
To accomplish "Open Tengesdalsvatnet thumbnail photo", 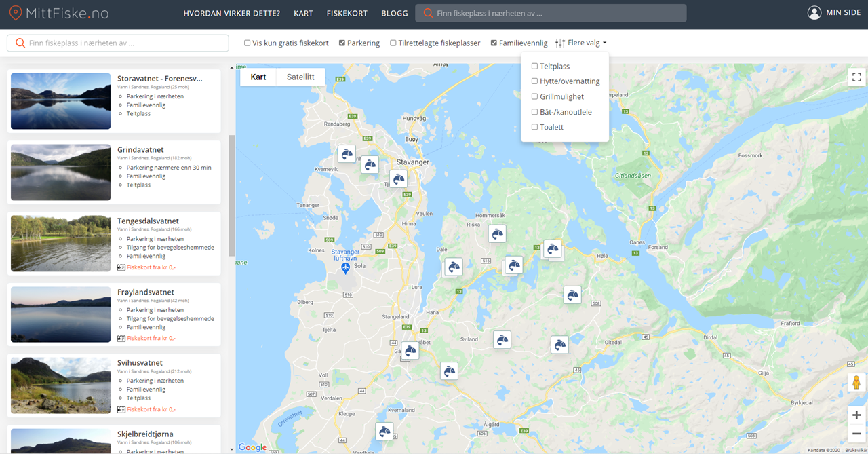I will click(60, 244).
